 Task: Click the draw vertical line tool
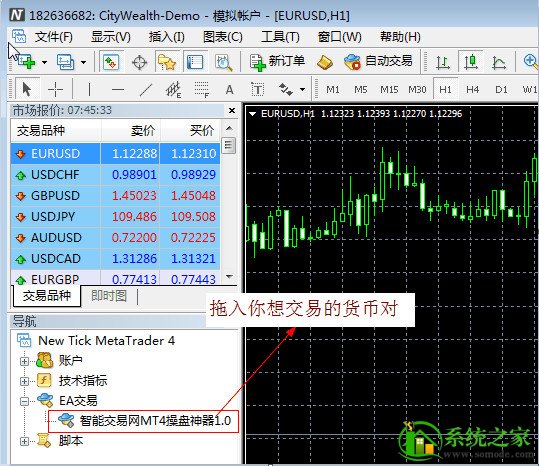pyautogui.click(x=89, y=90)
